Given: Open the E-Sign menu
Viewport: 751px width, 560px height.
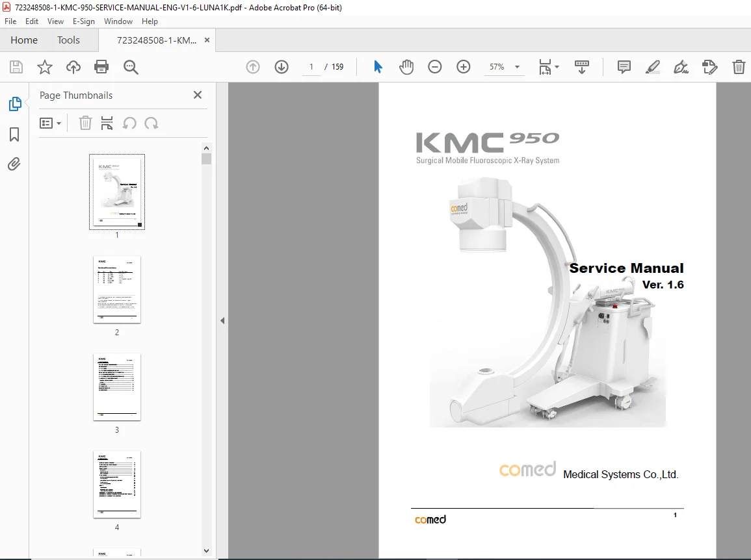Looking at the screenshot, I should coord(84,21).
